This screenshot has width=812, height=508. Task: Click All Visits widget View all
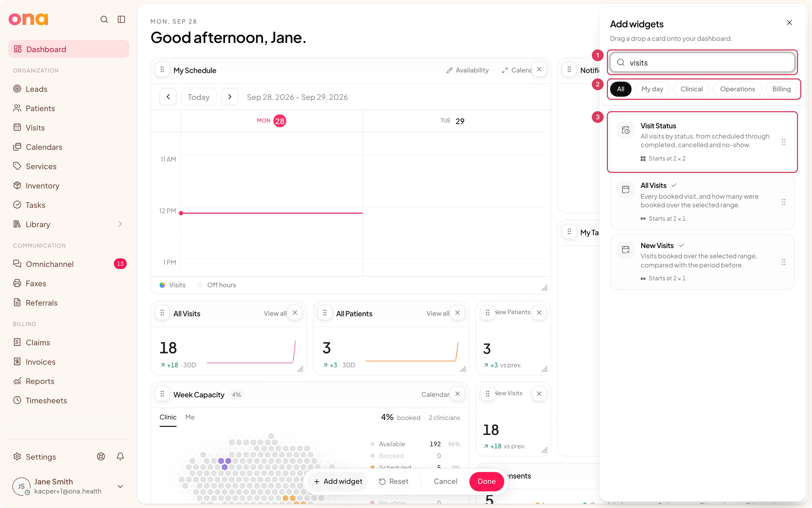click(x=275, y=313)
